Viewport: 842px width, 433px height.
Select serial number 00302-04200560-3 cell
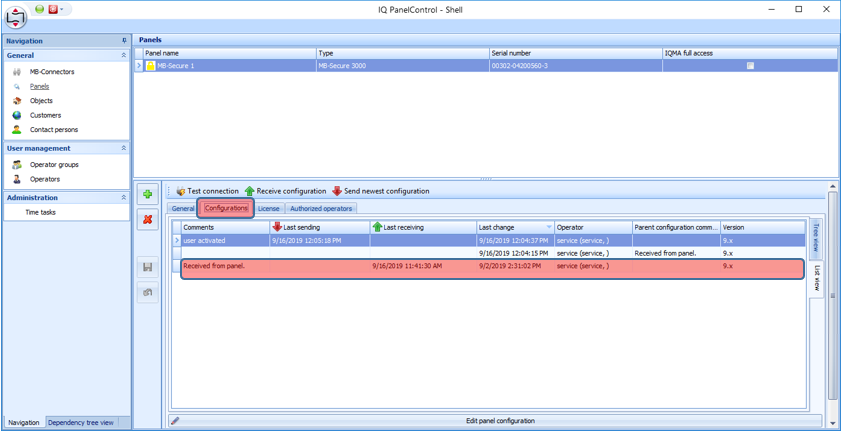[x=576, y=66]
